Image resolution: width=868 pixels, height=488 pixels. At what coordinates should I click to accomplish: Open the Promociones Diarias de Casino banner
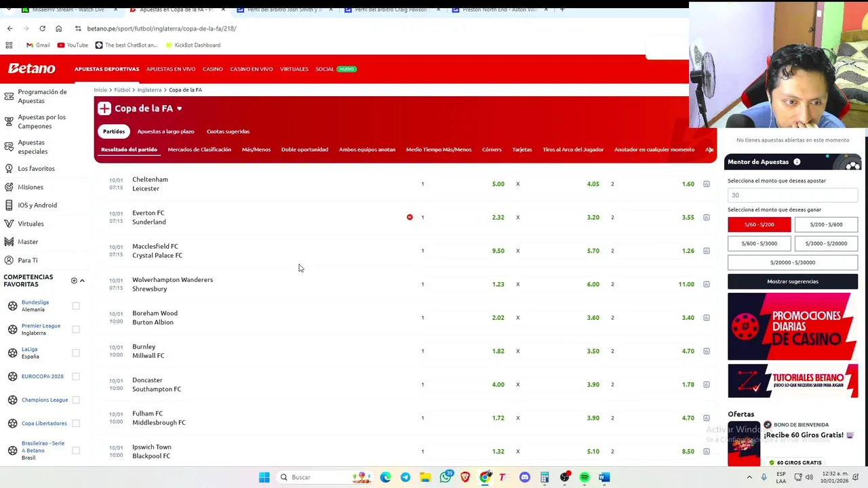pyautogui.click(x=793, y=326)
